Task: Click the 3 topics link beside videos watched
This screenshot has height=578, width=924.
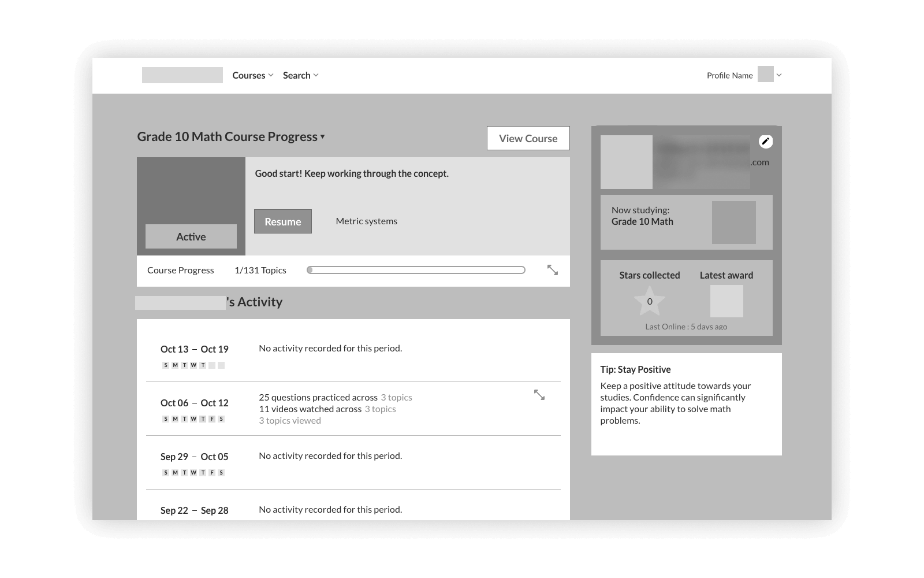Action: [x=380, y=409]
